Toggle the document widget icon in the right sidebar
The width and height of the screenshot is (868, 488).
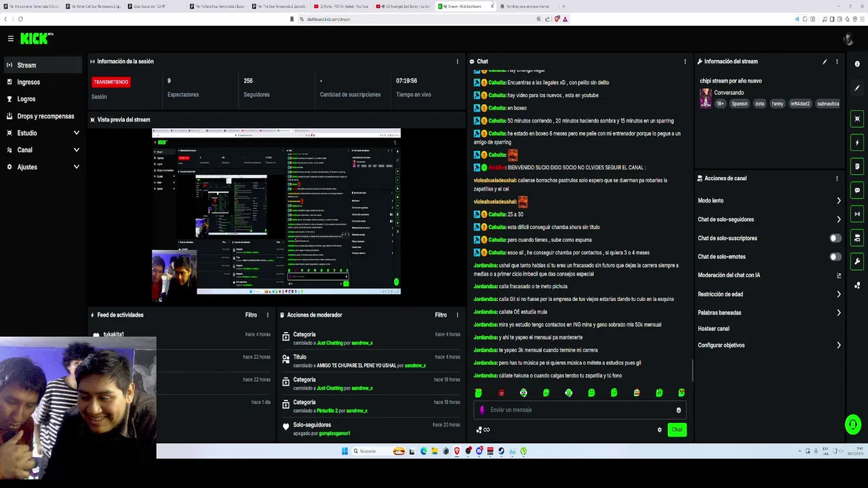(857, 166)
